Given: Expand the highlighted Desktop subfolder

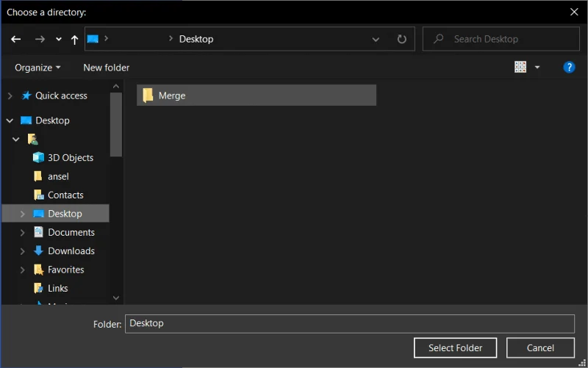Looking at the screenshot, I should pos(23,214).
